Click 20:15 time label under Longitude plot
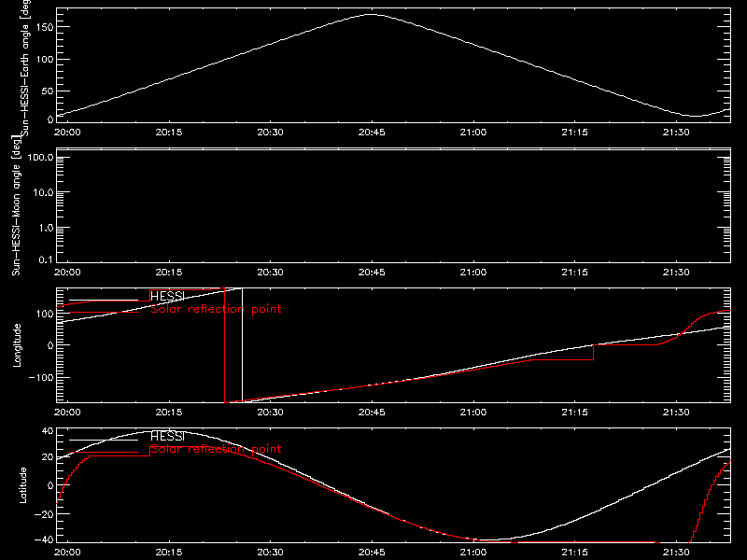 click(x=169, y=412)
